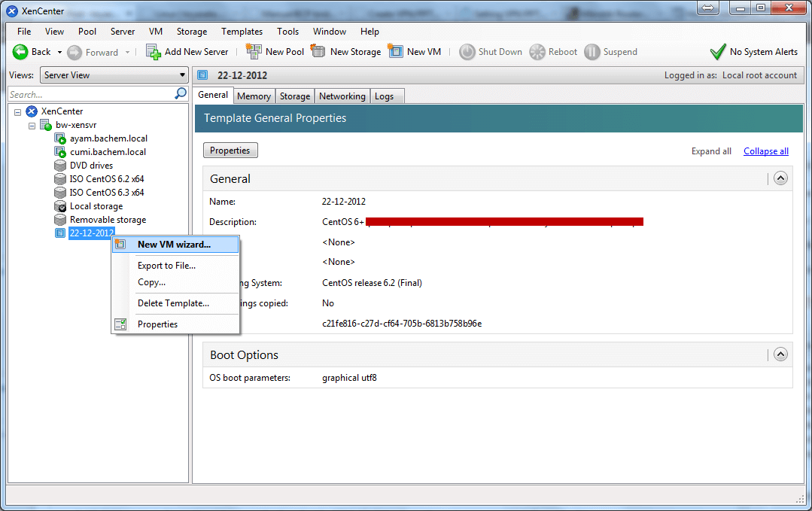
Task: Click the New VM toolbar icon
Action: [395, 51]
